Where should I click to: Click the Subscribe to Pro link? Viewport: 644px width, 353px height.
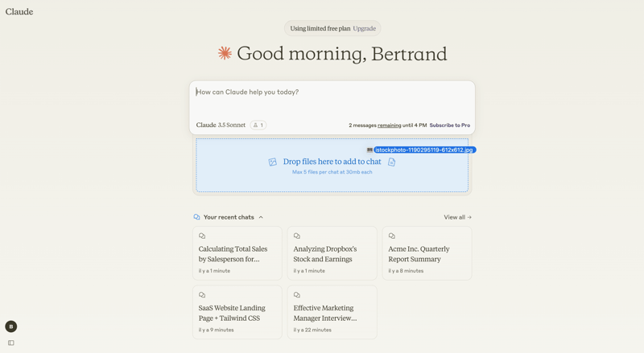coord(450,125)
